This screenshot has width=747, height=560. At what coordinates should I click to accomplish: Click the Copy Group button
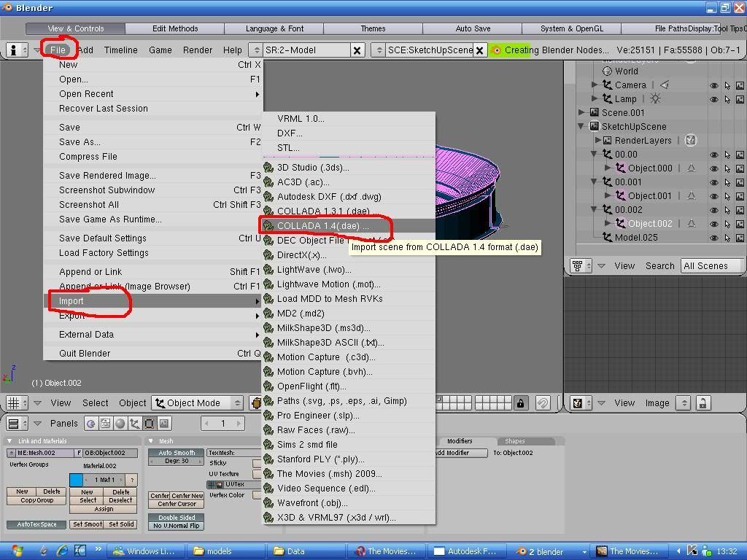coord(37,500)
